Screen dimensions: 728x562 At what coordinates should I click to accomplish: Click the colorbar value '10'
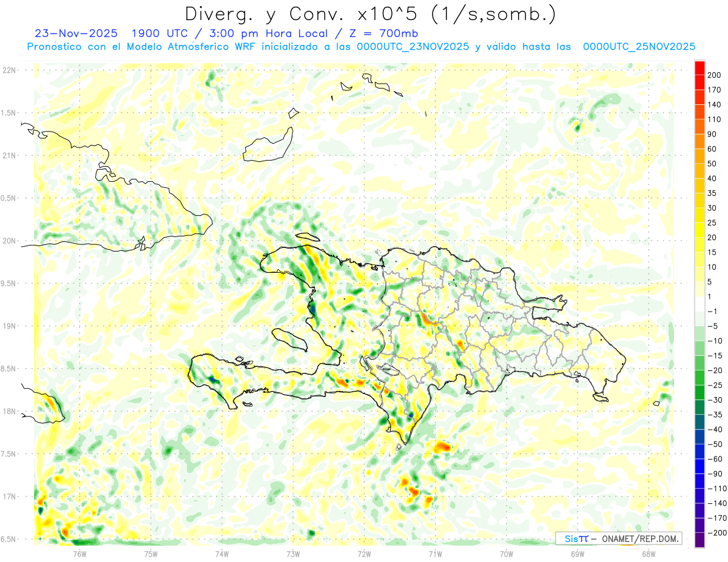point(712,267)
